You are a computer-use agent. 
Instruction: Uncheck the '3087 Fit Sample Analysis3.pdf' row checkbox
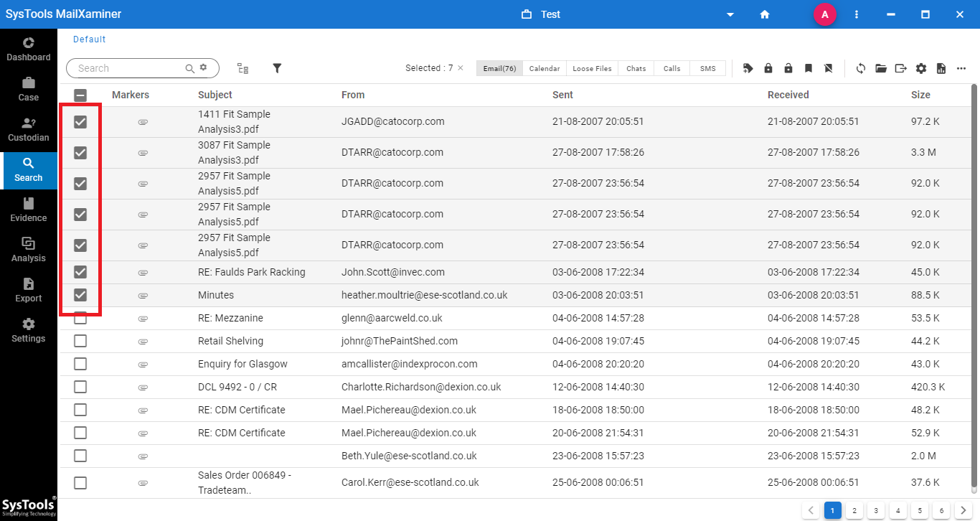click(x=80, y=153)
